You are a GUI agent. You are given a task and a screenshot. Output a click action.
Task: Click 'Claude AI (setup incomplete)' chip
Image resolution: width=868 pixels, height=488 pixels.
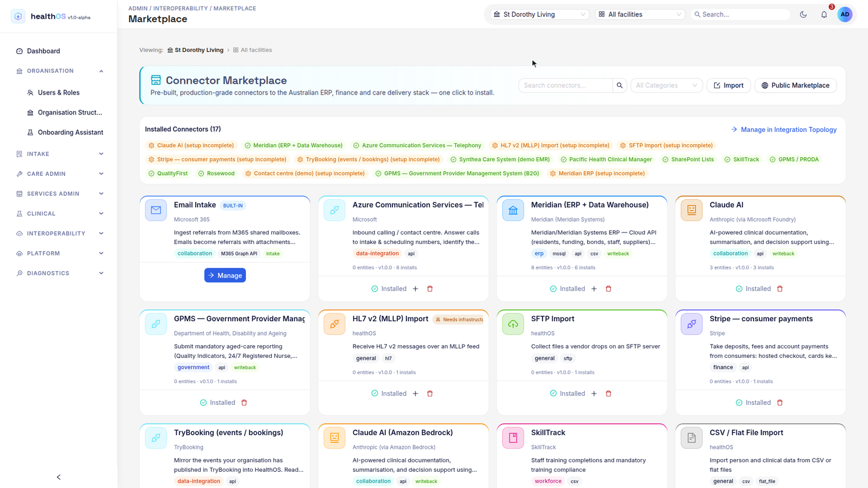click(x=191, y=145)
